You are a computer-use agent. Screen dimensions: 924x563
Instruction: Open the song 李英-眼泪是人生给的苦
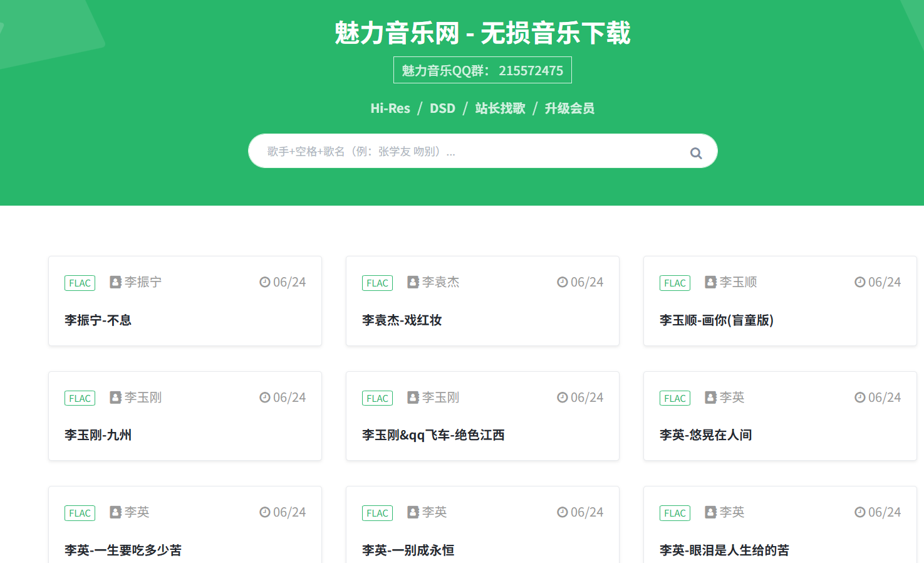[x=724, y=550]
